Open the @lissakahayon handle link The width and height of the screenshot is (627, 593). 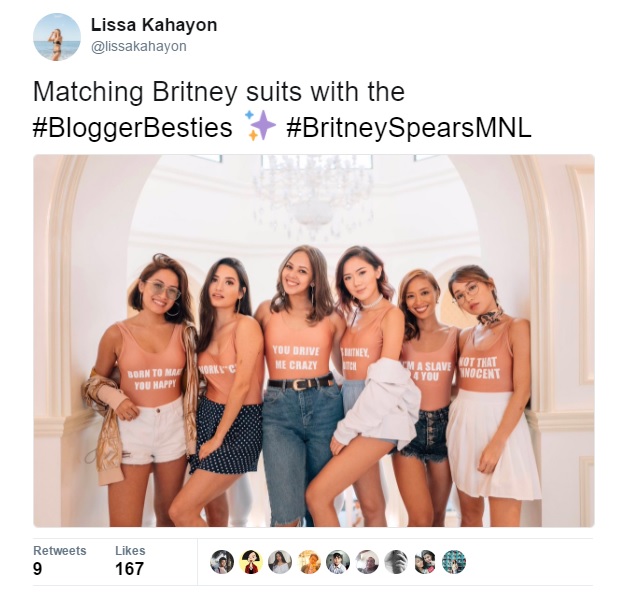pos(139,46)
